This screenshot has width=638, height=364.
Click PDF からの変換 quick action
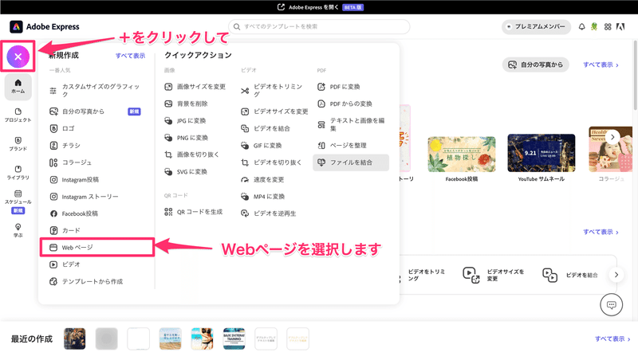(345, 104)
